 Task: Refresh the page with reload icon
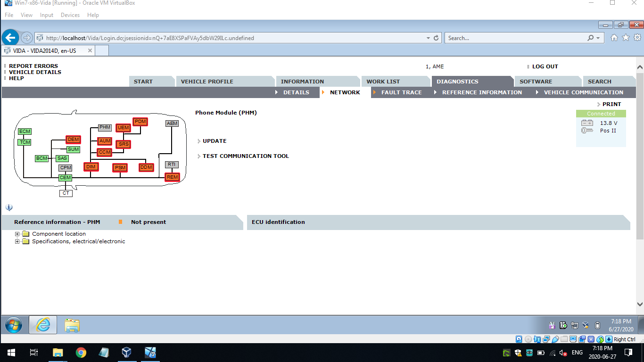pyautogui.click(x=436, y=38)
